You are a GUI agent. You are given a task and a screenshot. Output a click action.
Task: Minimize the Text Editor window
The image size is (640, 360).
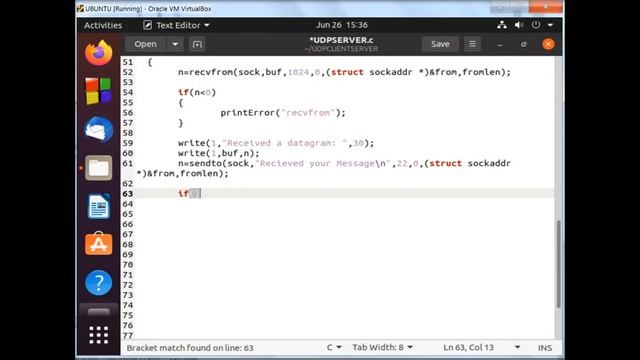(500, 44)
